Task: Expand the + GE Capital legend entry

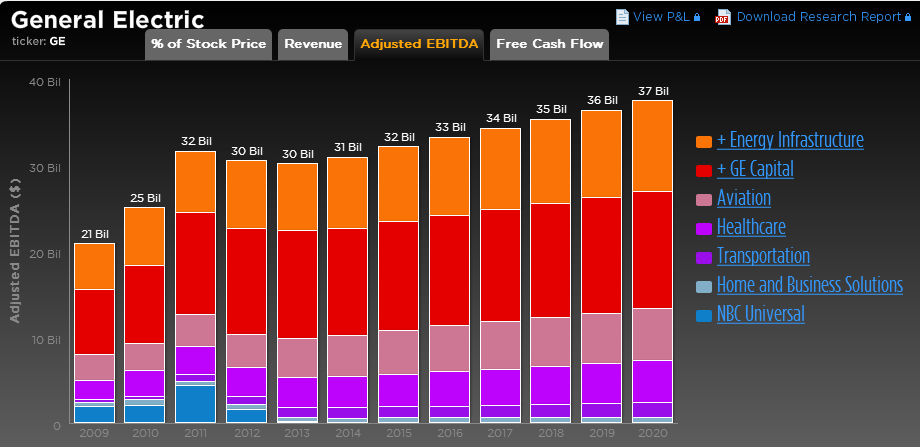Action: pyautogui.click(x=754, y=169)
